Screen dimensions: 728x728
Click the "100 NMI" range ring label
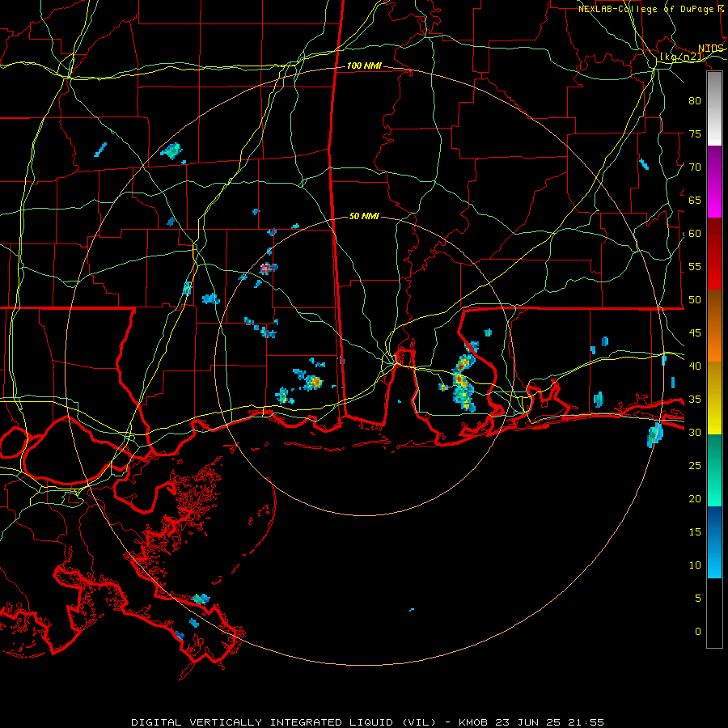tap(364, 66)
